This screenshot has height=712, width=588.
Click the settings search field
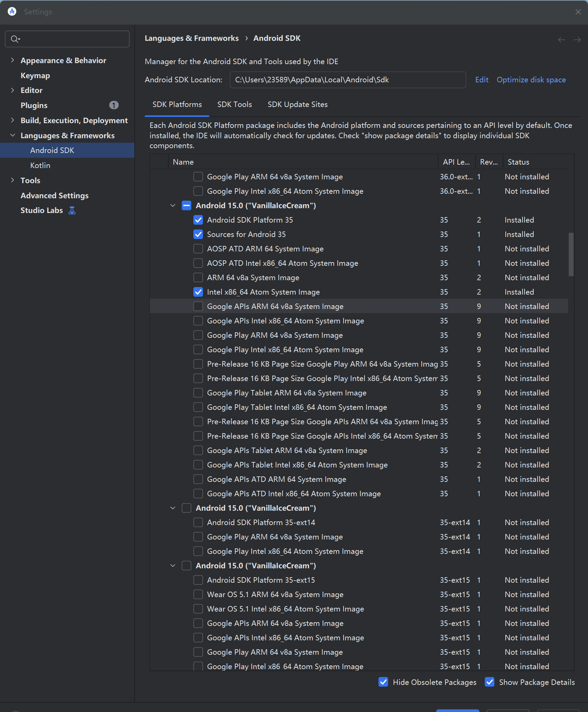point(67,39)
